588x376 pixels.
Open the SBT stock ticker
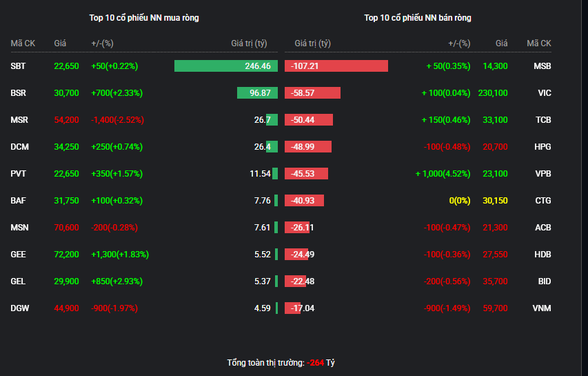[x=18, y=66]
